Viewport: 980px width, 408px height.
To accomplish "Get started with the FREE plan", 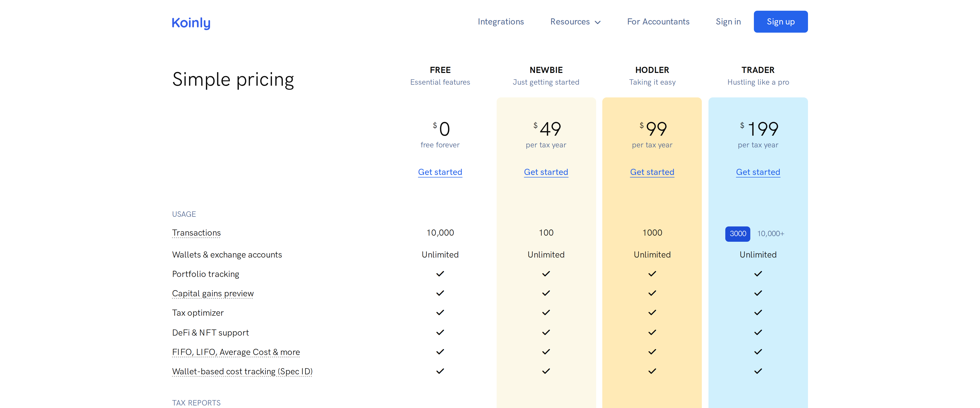I will pyautogui.click(x=440, y=172).
